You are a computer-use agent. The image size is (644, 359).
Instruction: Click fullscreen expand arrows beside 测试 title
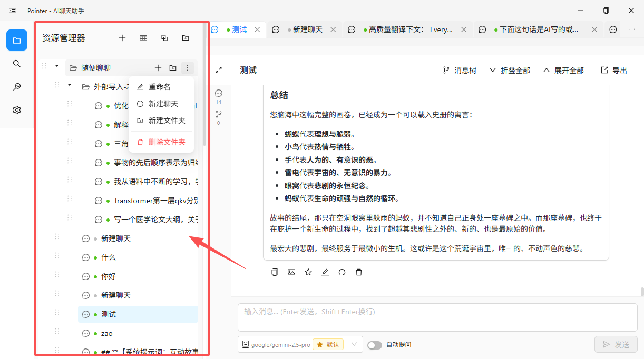coord(219,70)
